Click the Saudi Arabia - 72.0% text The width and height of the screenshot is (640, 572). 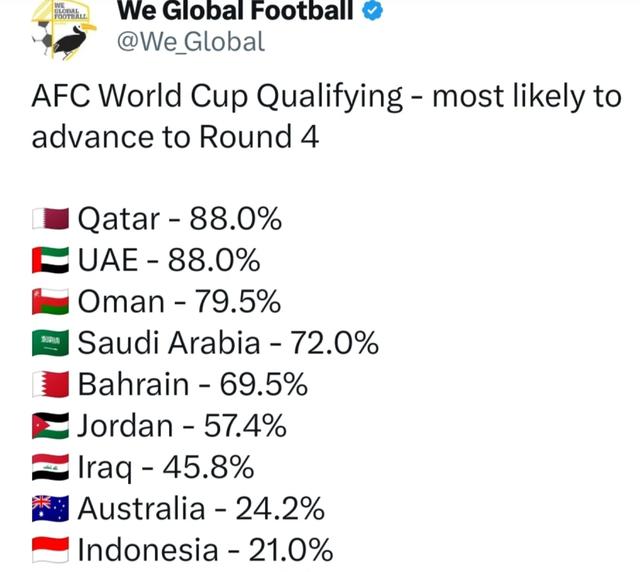coord(228,343)
